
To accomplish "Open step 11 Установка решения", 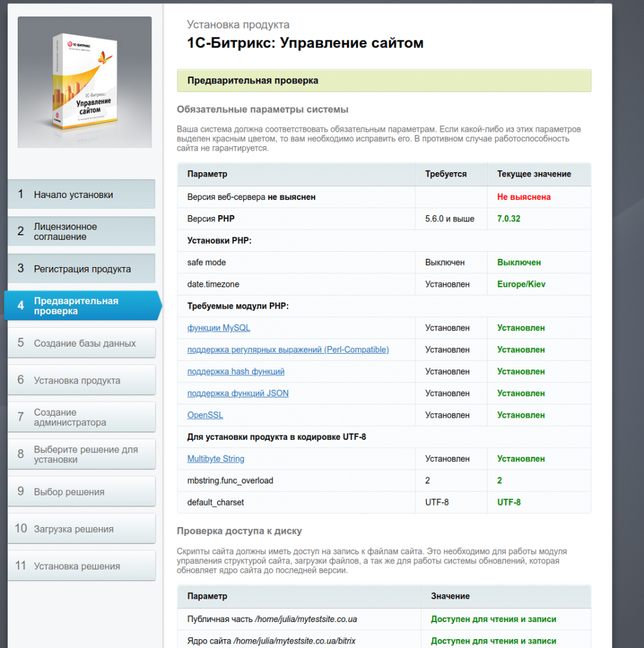I will click(82, 566).
